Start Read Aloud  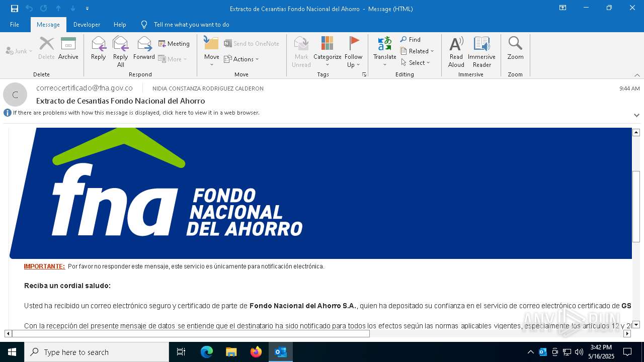pyautogui.click(x=456, y=51)
